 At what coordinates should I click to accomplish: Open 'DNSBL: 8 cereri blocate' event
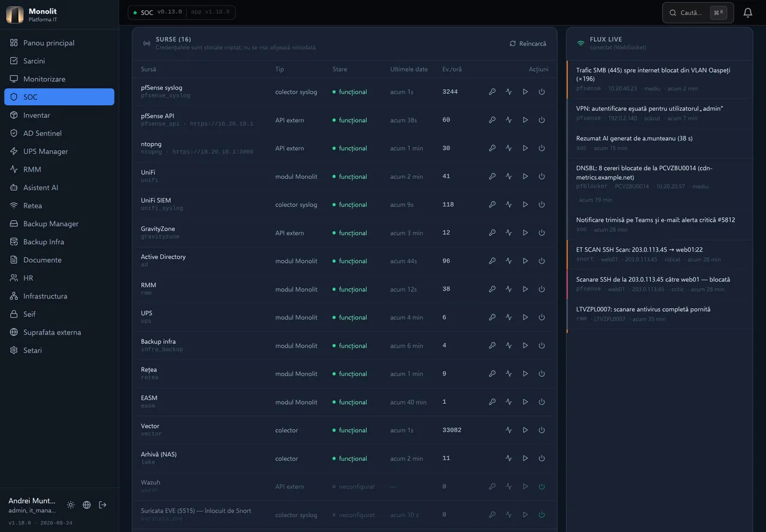pos(659,184)
